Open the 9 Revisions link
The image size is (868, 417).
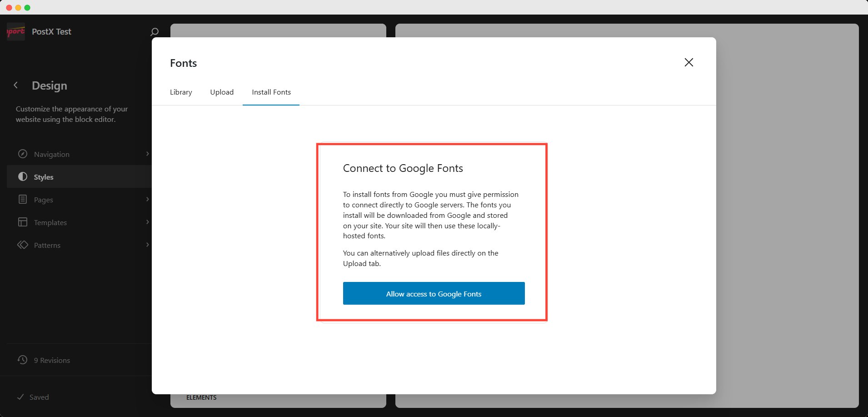pos(52,360)
